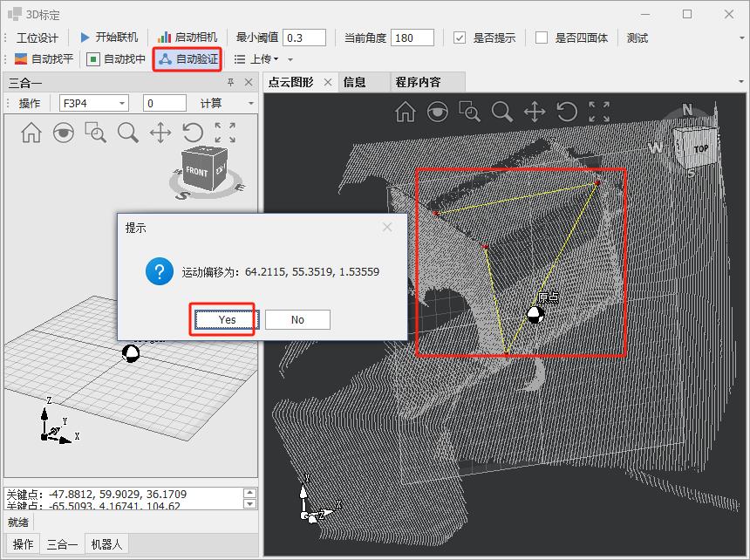The height and width of the screenshot is (560, 750).
Task: Click fit-to-screen icon in point cloud viewer
Action: tap(598, 112)
